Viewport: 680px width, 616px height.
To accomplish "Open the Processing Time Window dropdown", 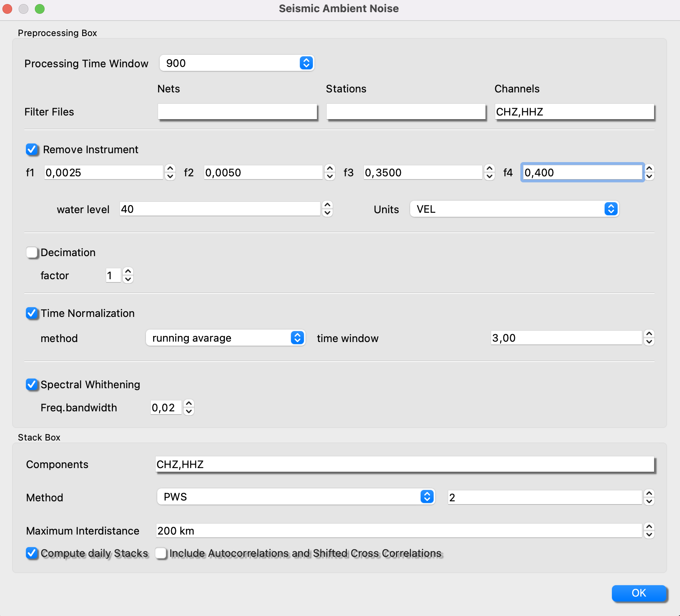I will click(x=237, y=63).
